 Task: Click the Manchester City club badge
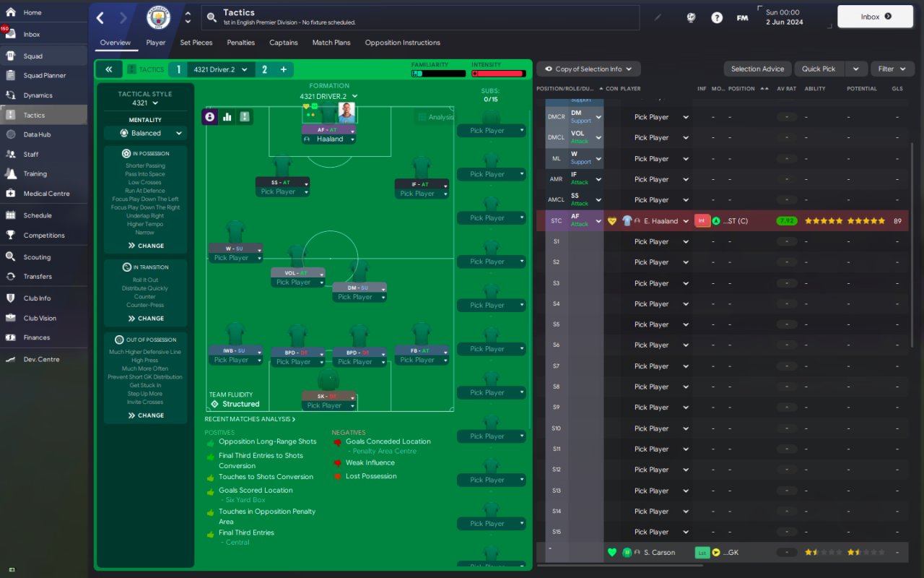158,17
